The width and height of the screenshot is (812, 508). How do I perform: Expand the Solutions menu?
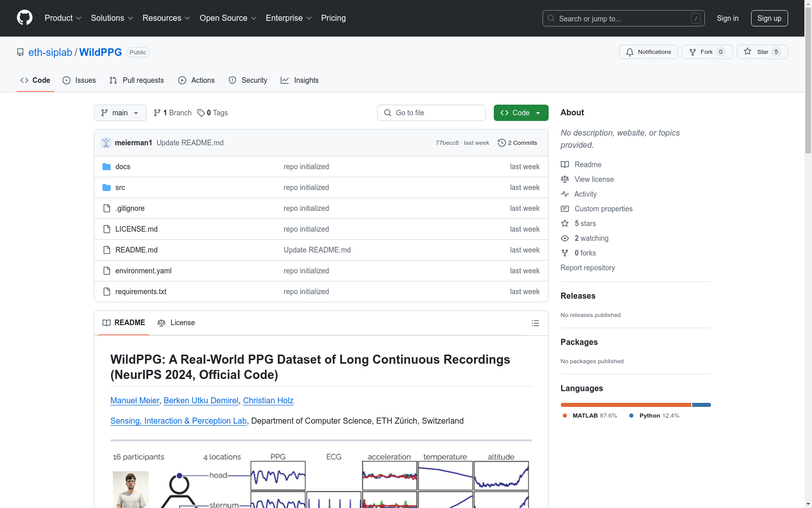(x=112, y=18)
